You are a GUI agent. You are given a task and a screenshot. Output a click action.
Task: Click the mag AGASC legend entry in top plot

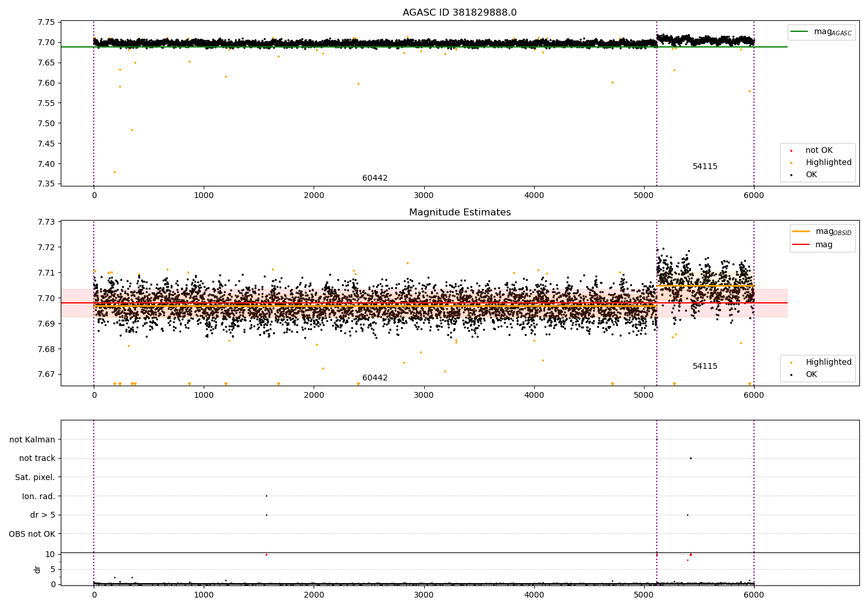[822, 32]
